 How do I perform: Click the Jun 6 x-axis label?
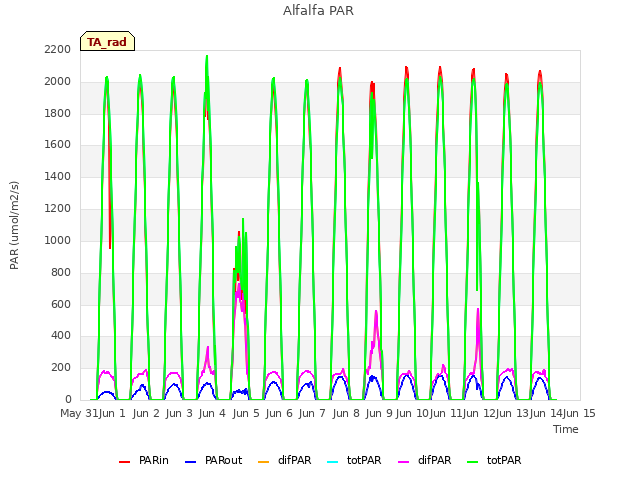(x=279, y=413)
